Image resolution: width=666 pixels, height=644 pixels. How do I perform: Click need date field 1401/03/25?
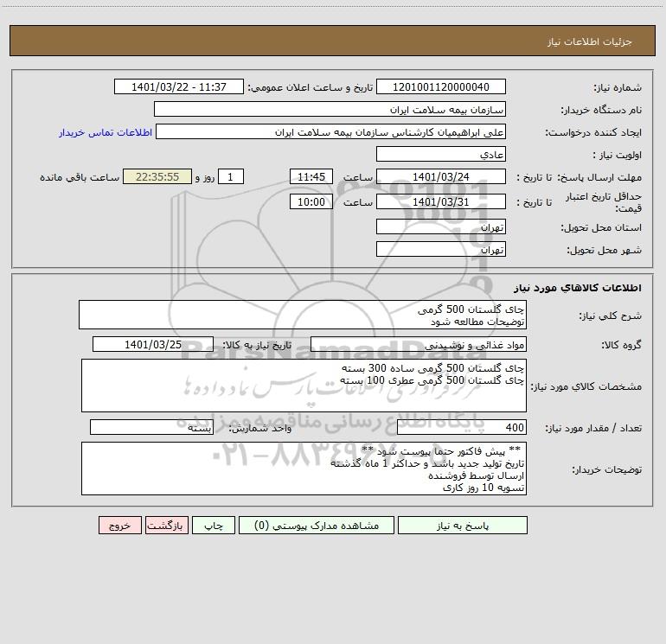(x=153, y=344)
